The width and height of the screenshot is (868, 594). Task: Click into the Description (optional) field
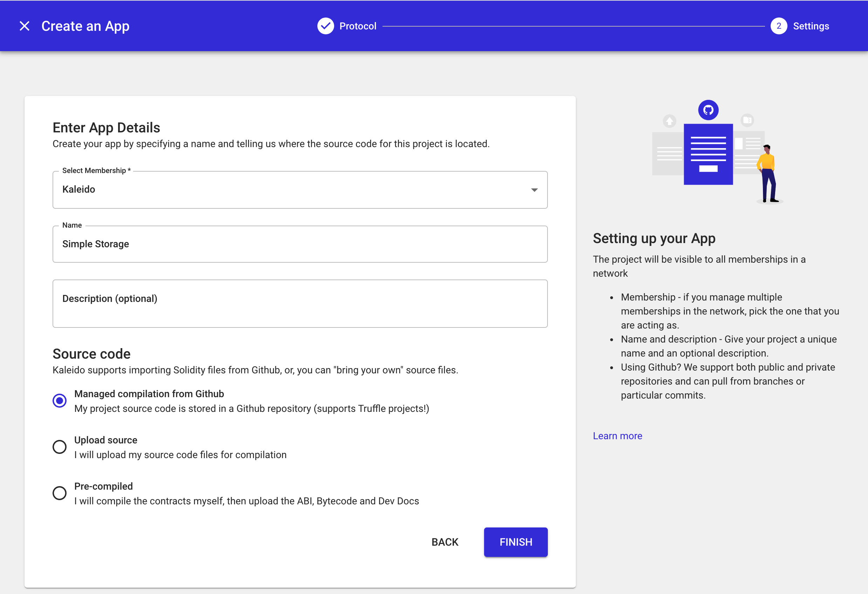coord(300,304)
